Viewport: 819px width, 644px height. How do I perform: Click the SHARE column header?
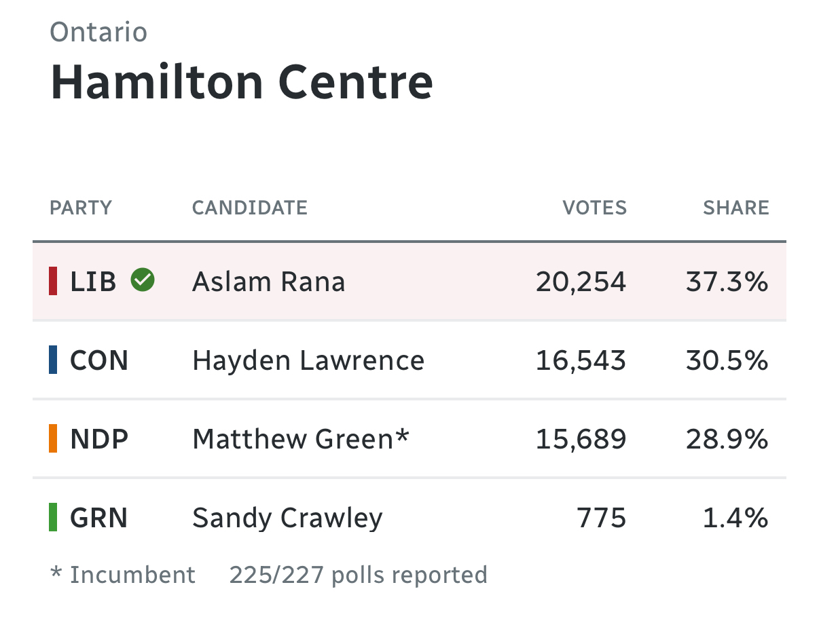tap(736, 208)
